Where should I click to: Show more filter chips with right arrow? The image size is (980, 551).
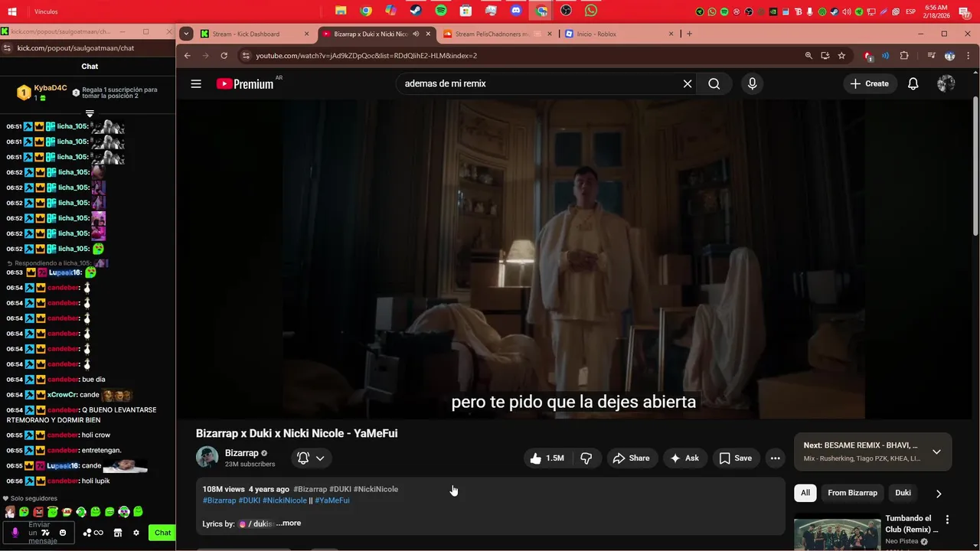[x=939, y=494]
